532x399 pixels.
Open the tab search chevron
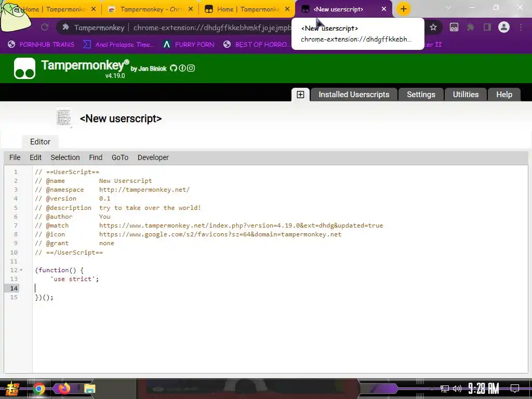(448, 7)
